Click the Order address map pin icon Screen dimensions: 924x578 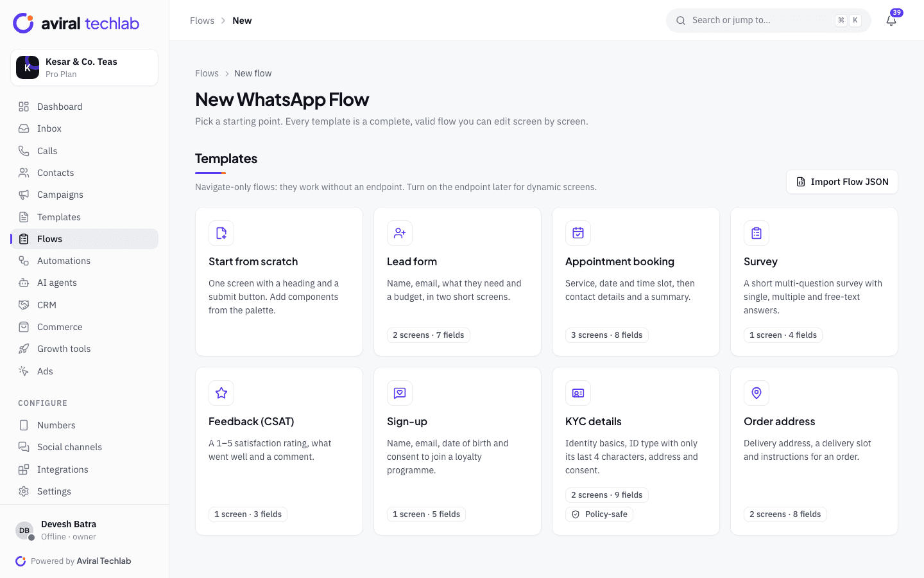pyautogui.click(x=757, y=393)
